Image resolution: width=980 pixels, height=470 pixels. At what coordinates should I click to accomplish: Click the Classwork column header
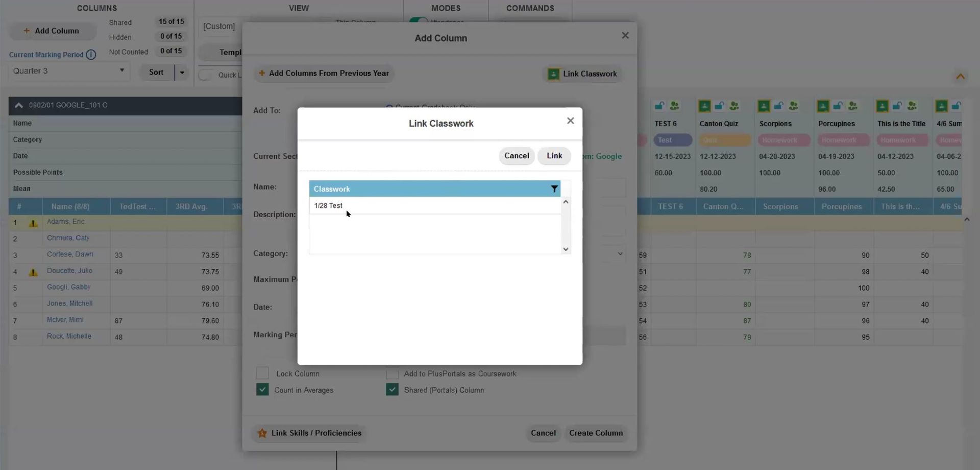[x=434, y=189]
